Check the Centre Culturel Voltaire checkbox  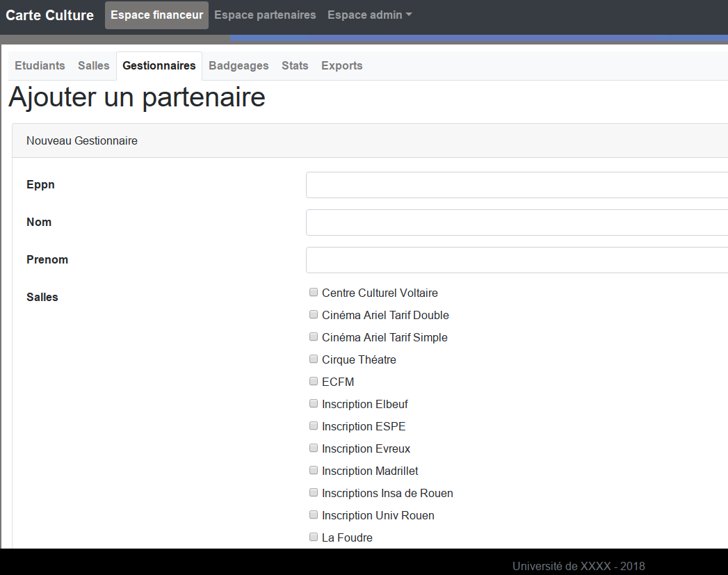(314, 293)
